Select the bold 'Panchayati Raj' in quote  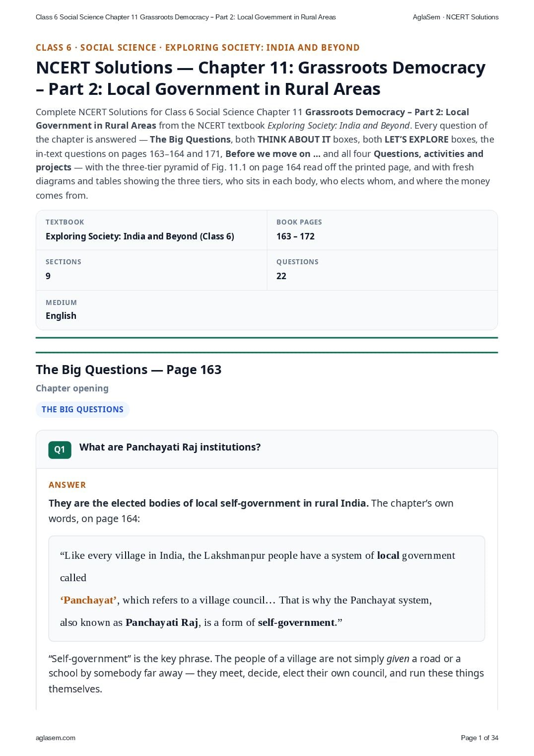pos(162,622)
